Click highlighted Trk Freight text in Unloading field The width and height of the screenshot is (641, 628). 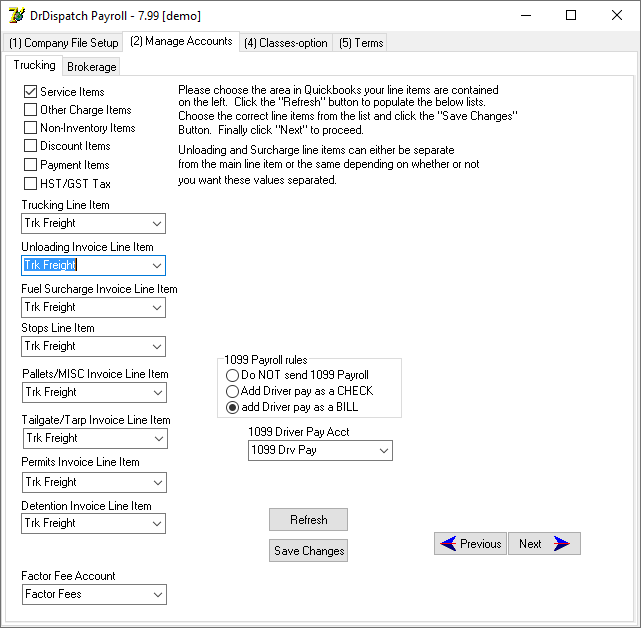pos(50,265)
